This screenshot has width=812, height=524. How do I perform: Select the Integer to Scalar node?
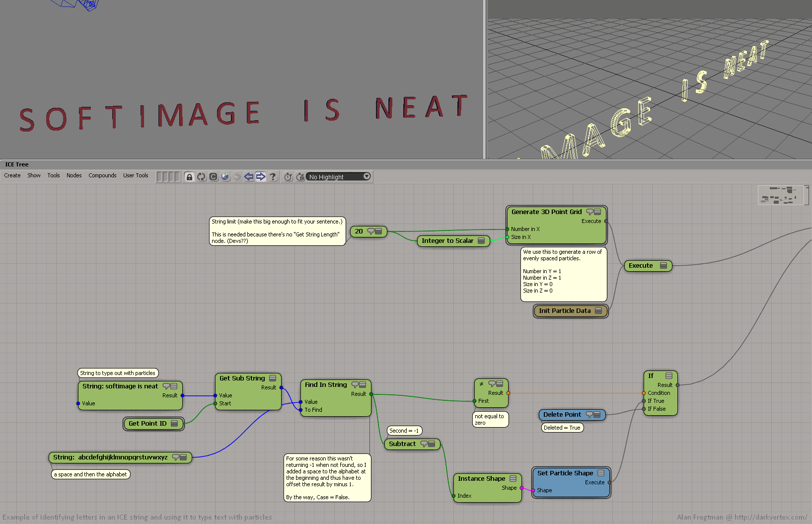(x=447, y=241)
